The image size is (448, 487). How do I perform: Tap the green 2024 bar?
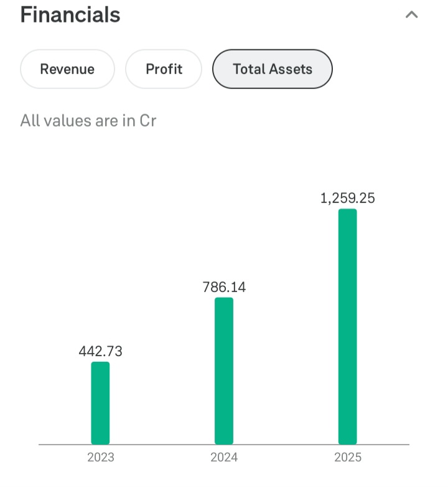(224, 371)
